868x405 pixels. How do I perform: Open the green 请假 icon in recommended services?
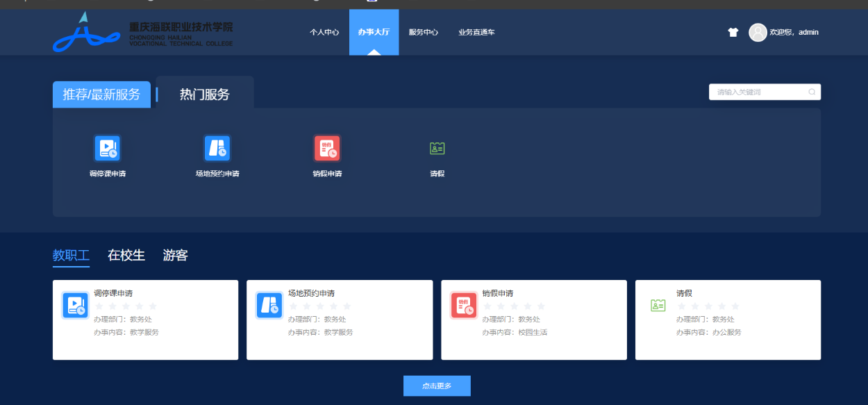437,148
